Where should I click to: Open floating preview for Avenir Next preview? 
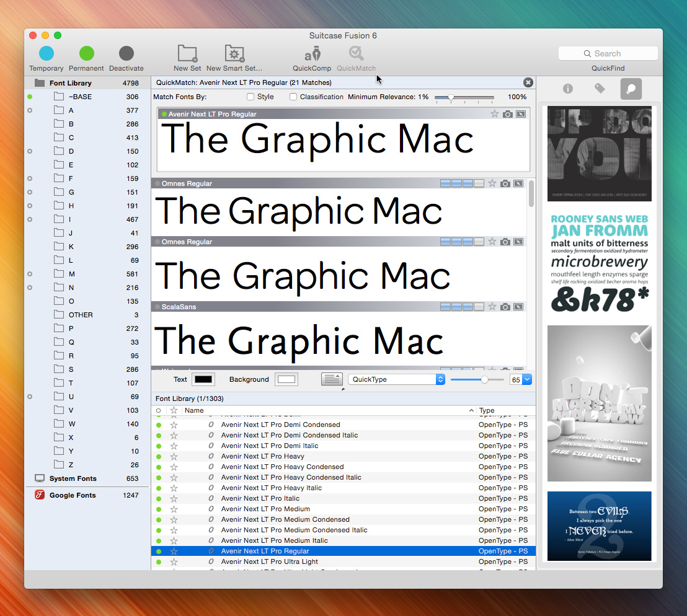pos(520,114)
